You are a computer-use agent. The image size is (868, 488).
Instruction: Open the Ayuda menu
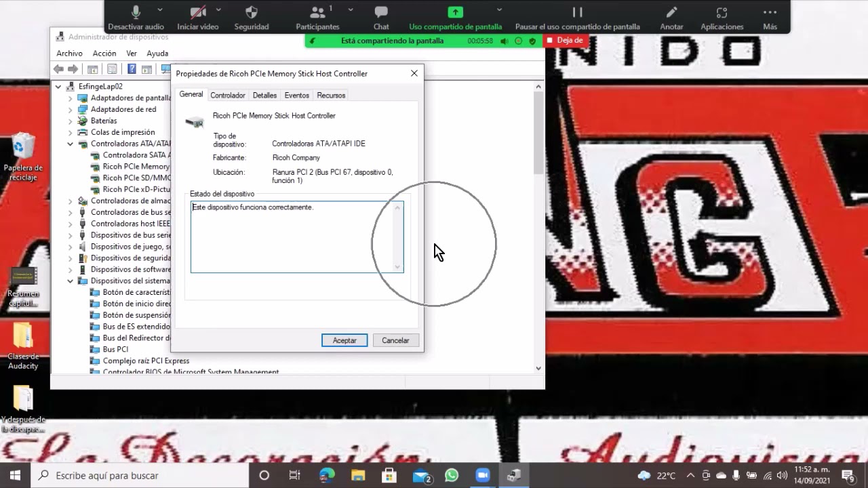click(x=157, y=54)
